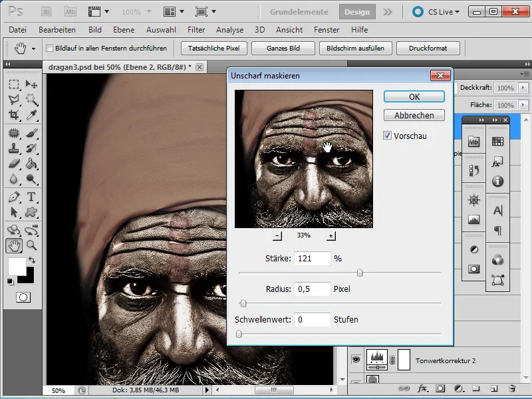Swap foreground and background colors
Image resolution: width=532 pixels, height=399 pixels.
tap(32, 260)
